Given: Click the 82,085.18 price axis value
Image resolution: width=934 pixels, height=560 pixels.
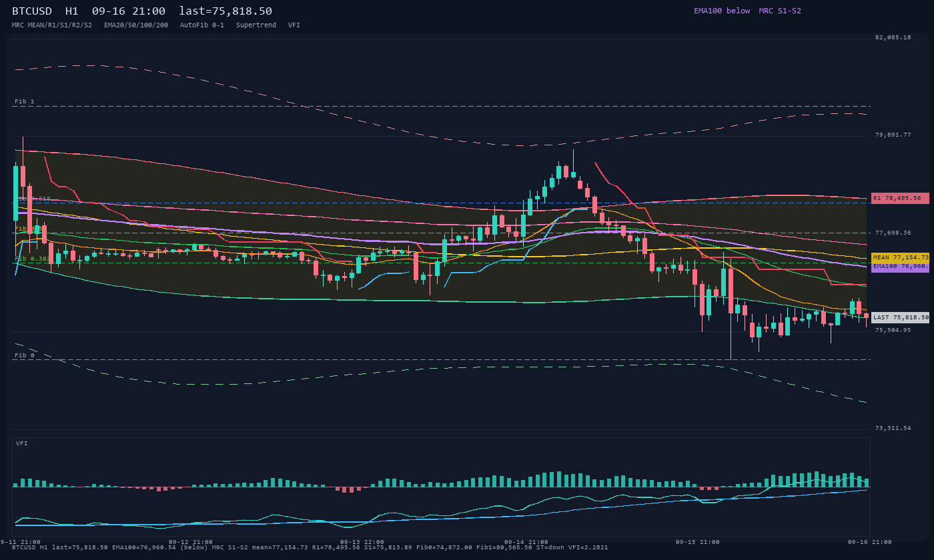Looking at the screenshot, I should click(893, 37).
